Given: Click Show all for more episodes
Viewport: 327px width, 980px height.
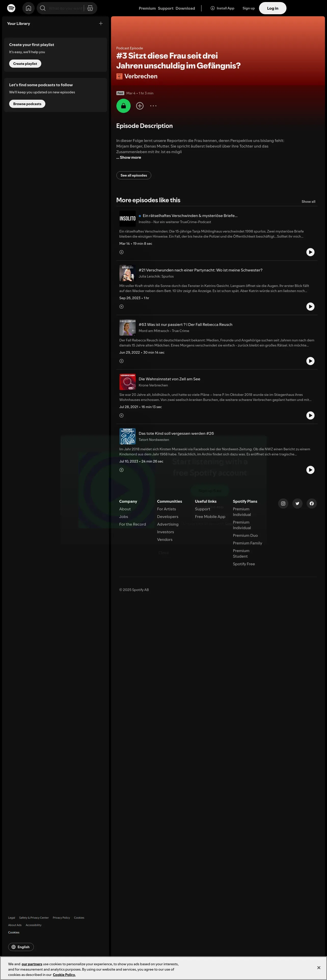Looking at the screenshot, I should pos(308,202).
